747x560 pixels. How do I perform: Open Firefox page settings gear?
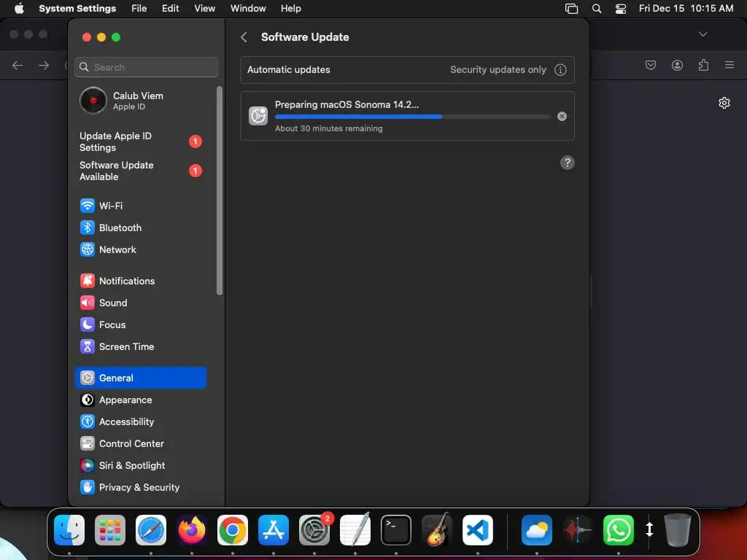tap(724, 103)
